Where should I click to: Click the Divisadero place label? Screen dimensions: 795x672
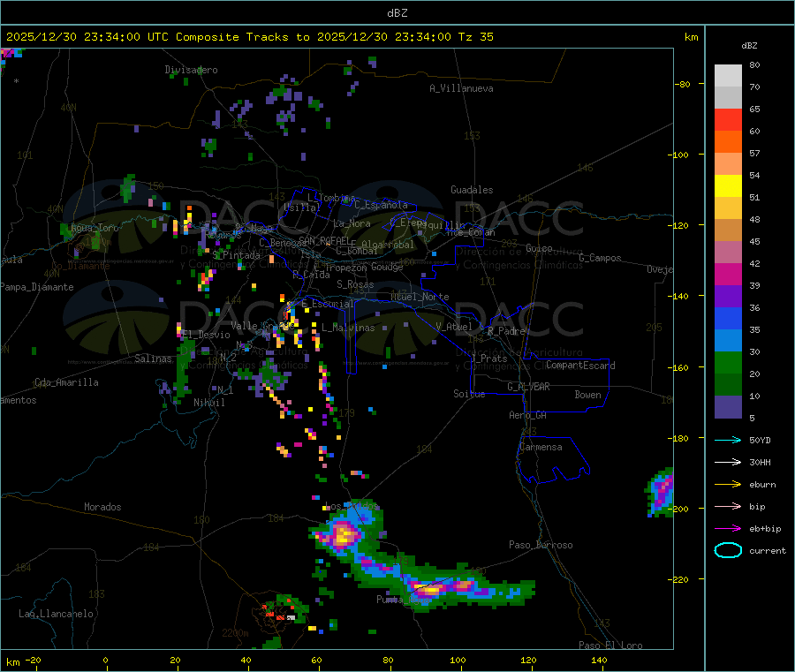click(x=191, y=70)
